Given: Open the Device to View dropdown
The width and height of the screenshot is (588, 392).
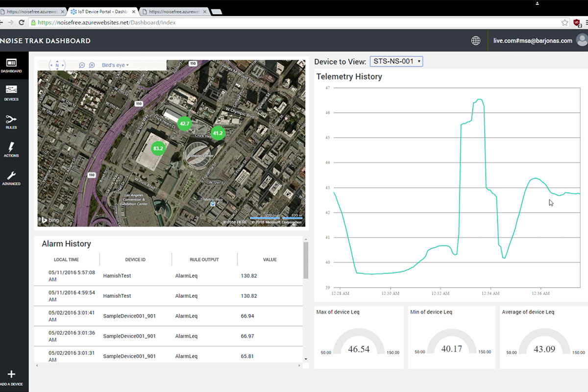Looking at the screenshot, I should [396, 61].
